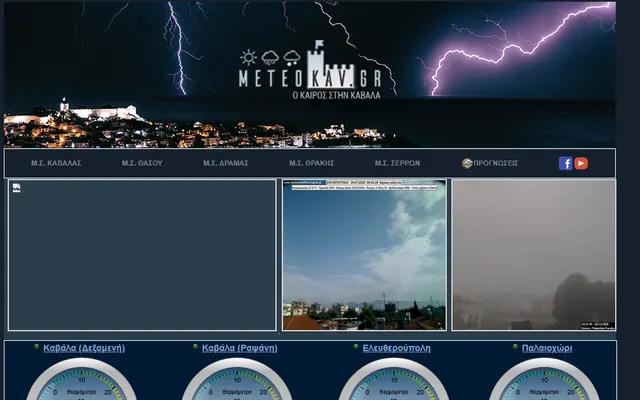Image resolution: width=640 pixels, height=400 pixels.
Task: Open the ΠΡΟΓΝΩΣΕΙΣ menu item
Action: 496,163
